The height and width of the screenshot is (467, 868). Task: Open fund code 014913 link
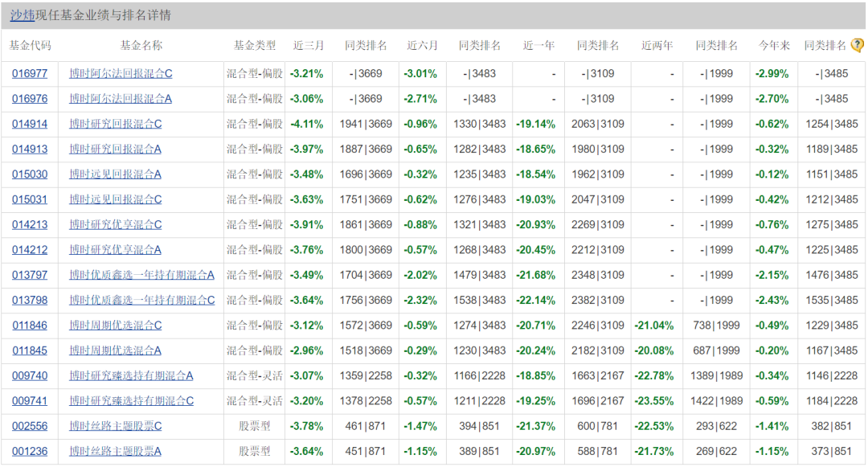(30, 150)
